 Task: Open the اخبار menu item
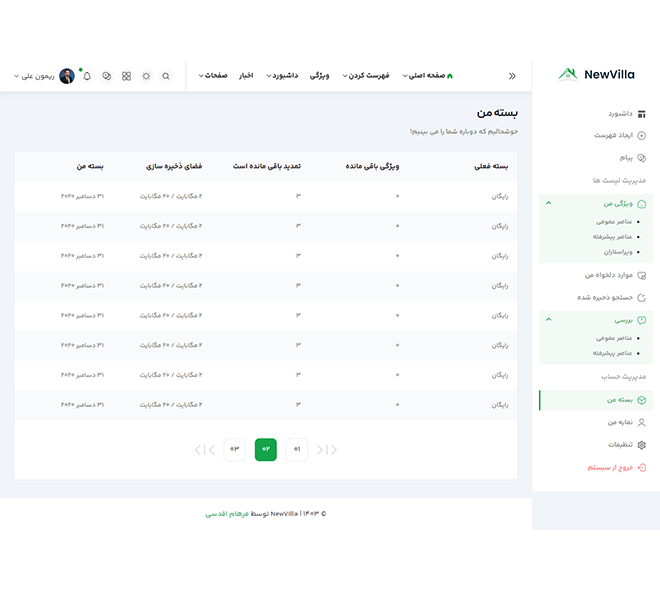[x=246, y=76]
